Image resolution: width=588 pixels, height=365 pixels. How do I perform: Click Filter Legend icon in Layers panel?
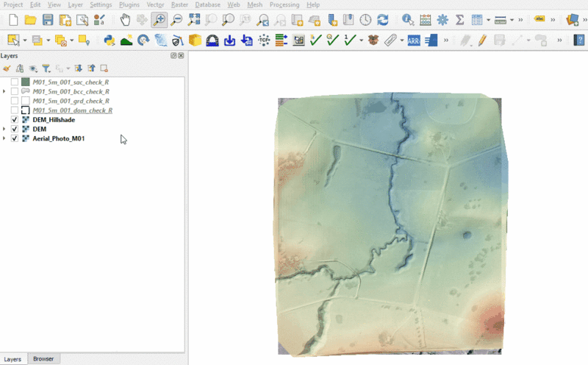coord(46,68)
